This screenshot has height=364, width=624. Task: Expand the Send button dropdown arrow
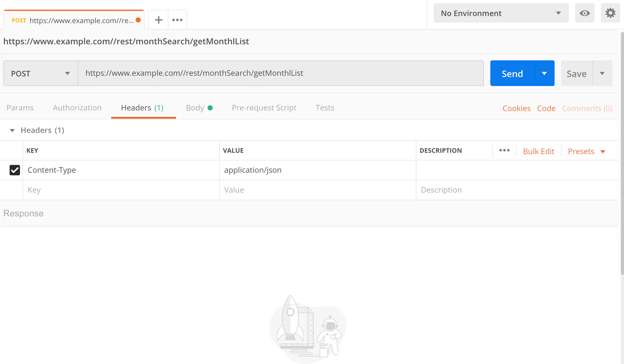544,74
